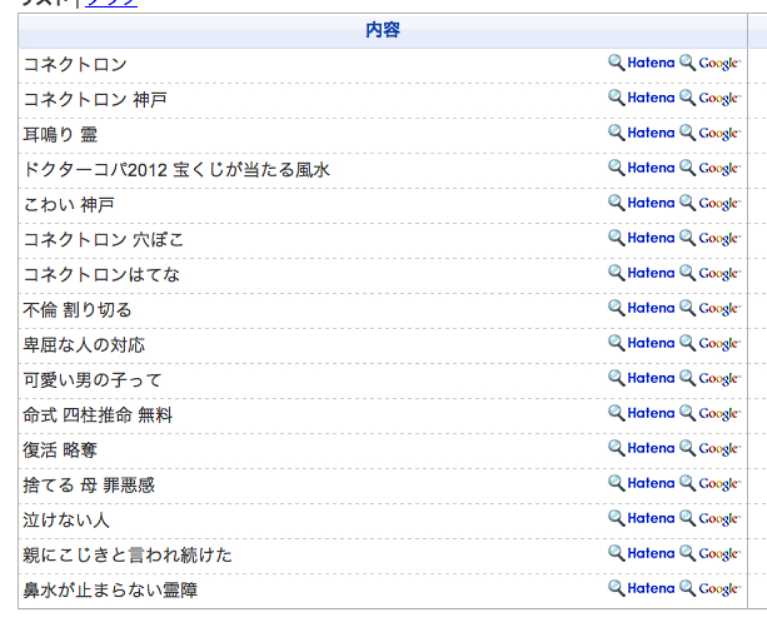Hatena search icon for コネクトロン 穴ぼこ
The image size is (767, 627).
(x=641, y=238)
